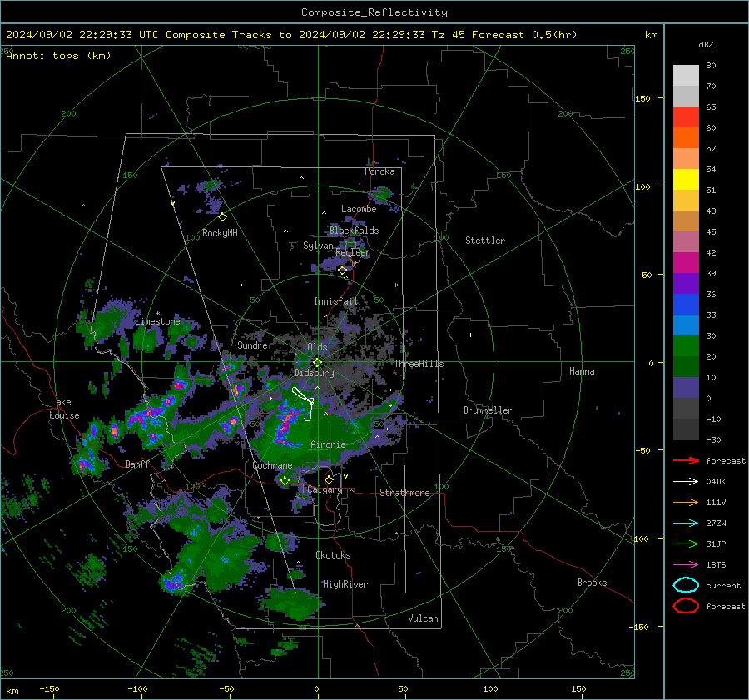Click the Sundre city label
The image size is (749, 700).
[x=252, y=345]
